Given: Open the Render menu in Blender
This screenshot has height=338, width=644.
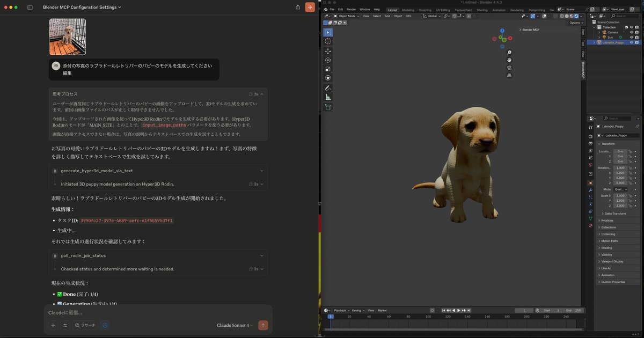Looking at the screenshot, I should click(x=351, y=10).
